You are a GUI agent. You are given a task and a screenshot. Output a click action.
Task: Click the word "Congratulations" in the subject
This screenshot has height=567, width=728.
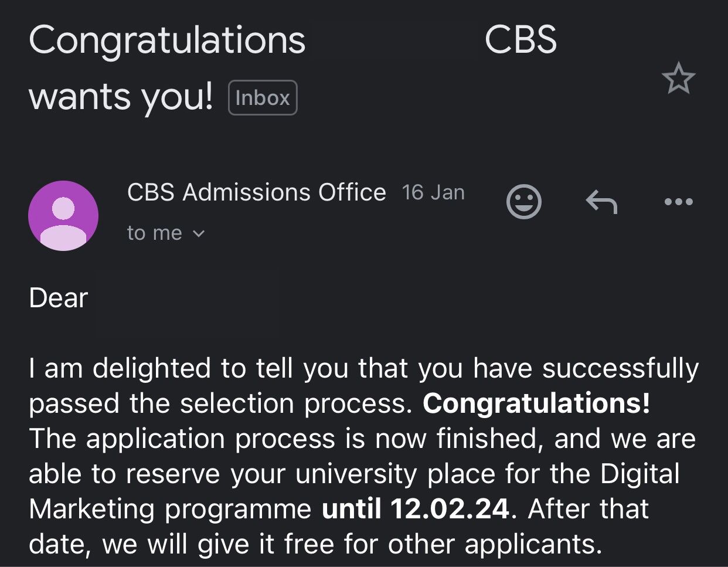click(167, 40)
